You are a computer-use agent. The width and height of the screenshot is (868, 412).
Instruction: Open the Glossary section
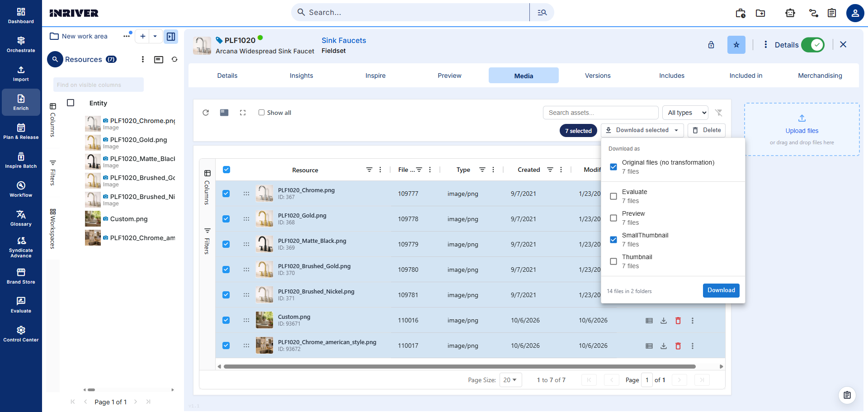21,218
